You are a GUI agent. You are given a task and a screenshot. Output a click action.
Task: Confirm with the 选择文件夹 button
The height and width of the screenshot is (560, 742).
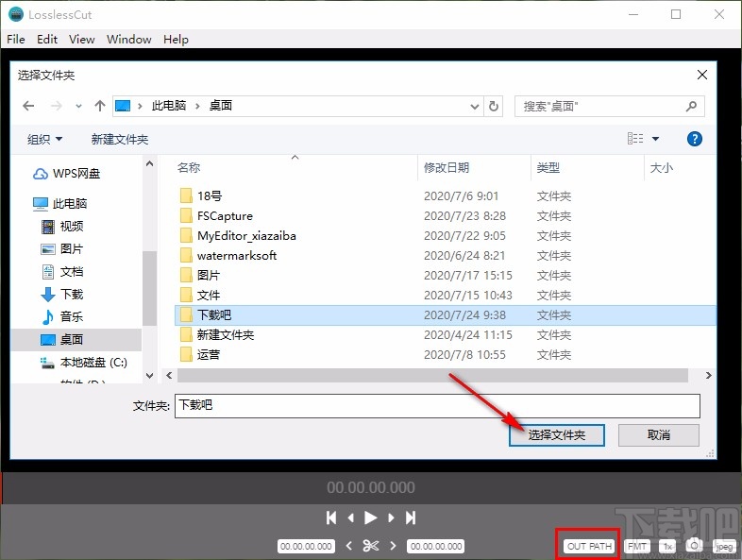tap(557, 435)
